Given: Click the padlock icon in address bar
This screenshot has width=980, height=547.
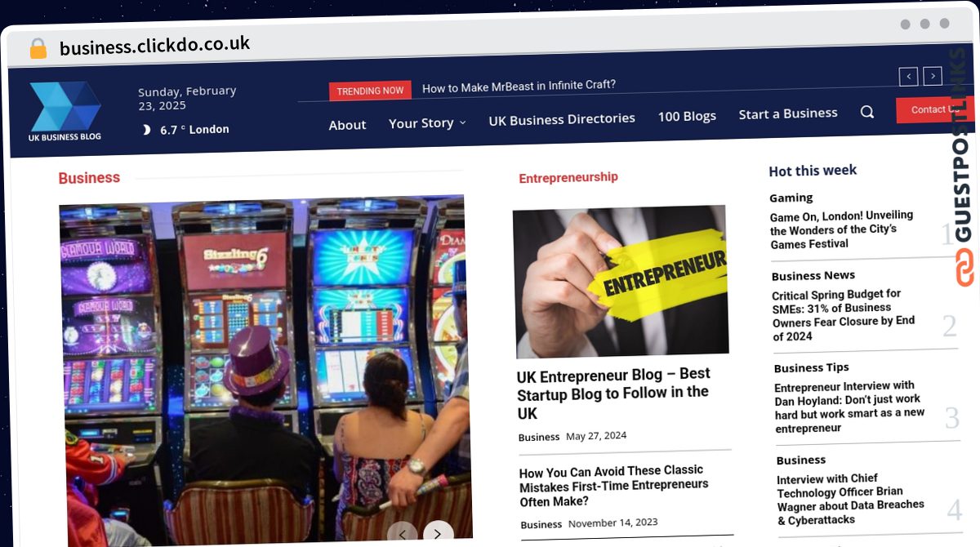Looking at the screenshot, I should [x=38, y=49].
